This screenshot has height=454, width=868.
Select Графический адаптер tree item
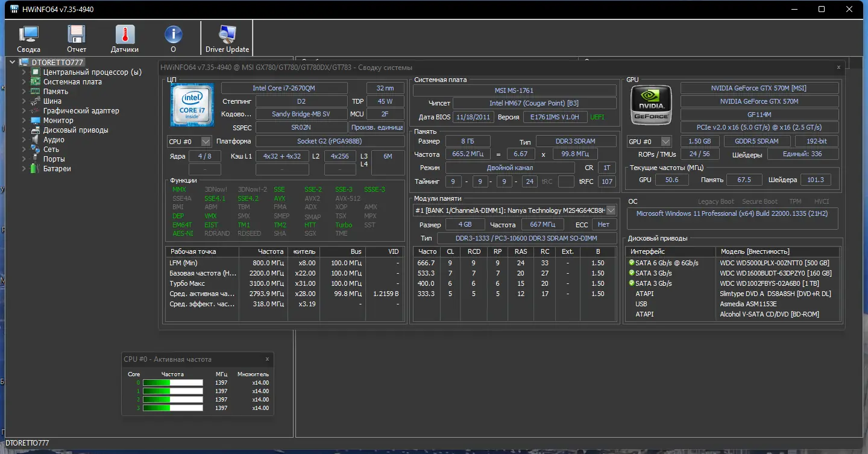click(81, 110)
